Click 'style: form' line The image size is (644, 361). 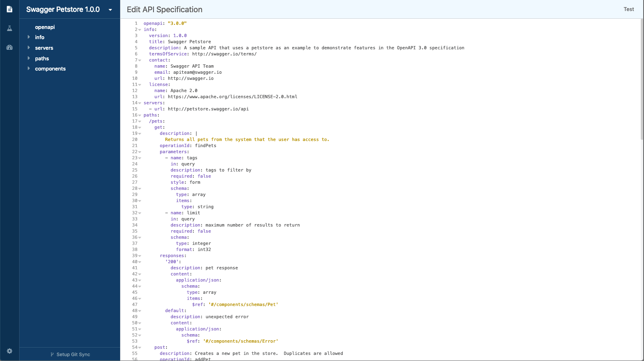tap(185, 182)
